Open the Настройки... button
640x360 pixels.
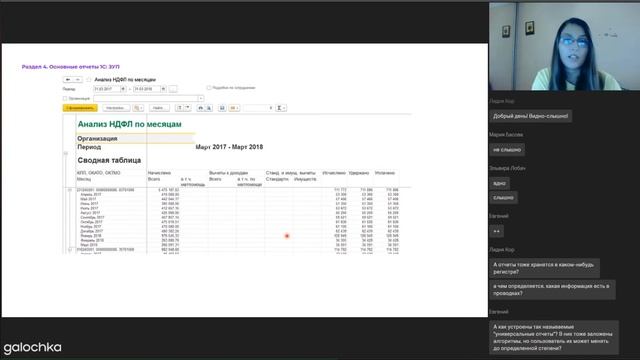click(116, 108)
